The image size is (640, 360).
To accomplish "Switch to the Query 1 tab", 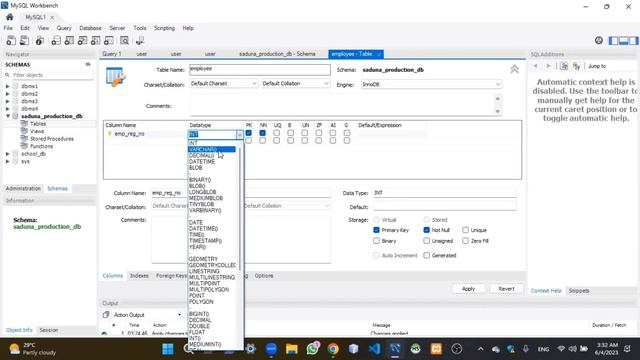I will [111, 54].
